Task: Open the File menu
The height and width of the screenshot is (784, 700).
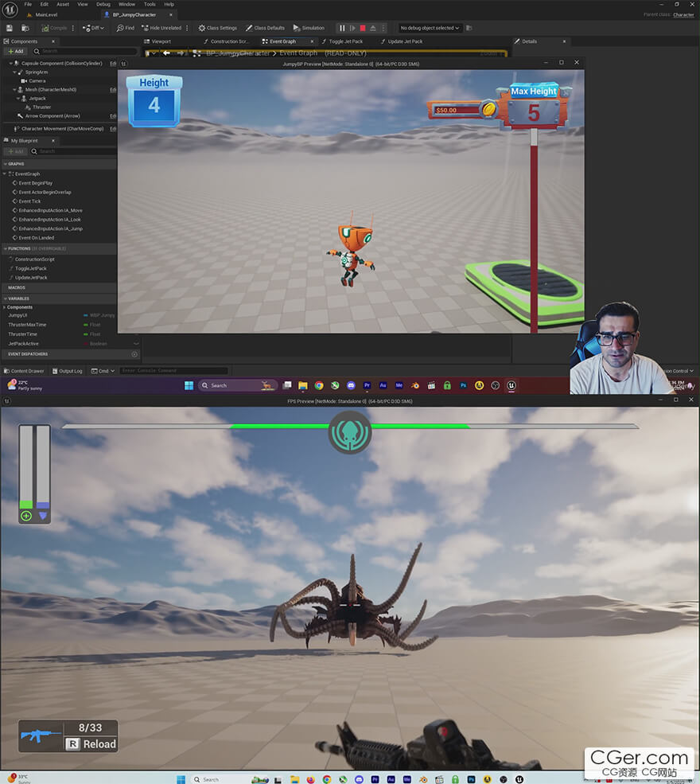Action: [28, 4]
